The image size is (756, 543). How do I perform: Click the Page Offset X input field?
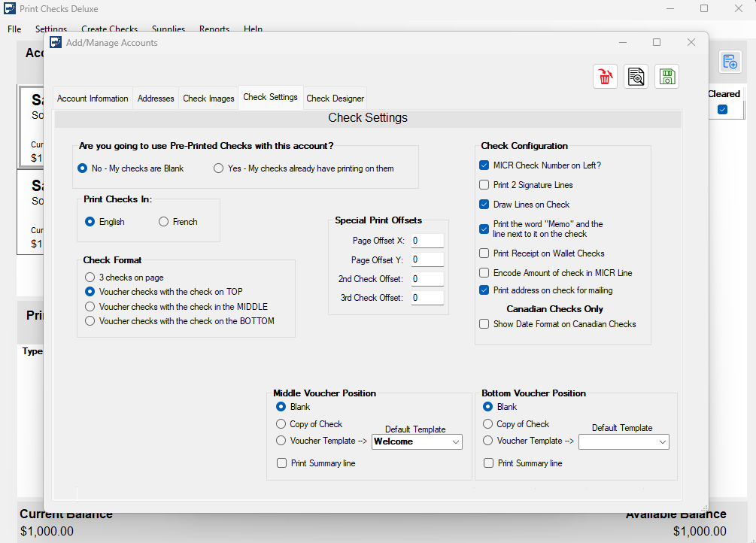427,240
